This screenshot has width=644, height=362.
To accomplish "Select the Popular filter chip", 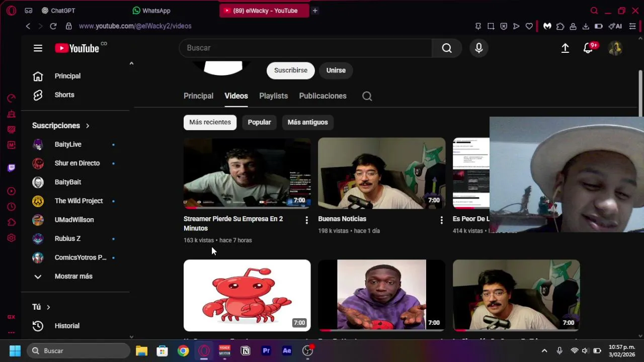I will 259,122.
